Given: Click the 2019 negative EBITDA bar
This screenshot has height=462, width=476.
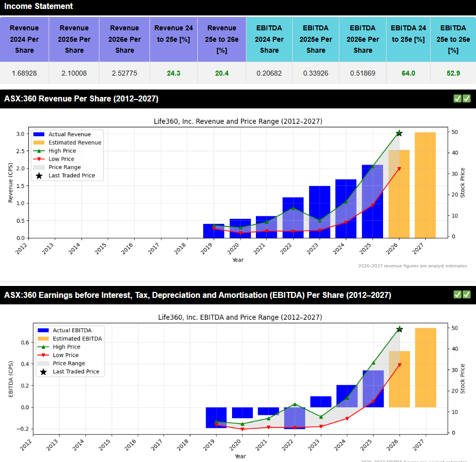Looking at the screenshot, I should 216,417.
